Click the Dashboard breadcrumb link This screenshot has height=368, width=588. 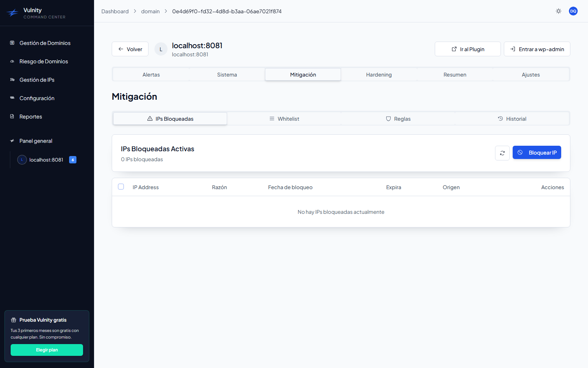pyautogui.click(x=115, y=11)
